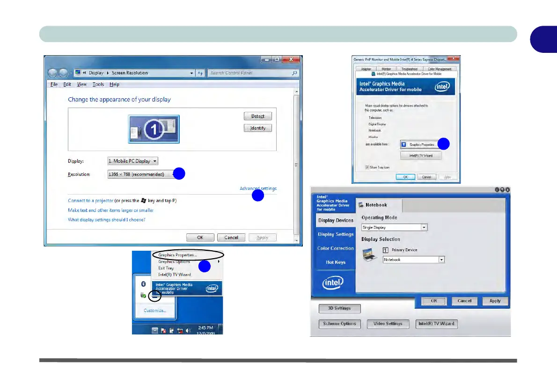Viewport: 557px width, 392px height.
Task: Open What display settings should I choose link
Action: point(107,220)
